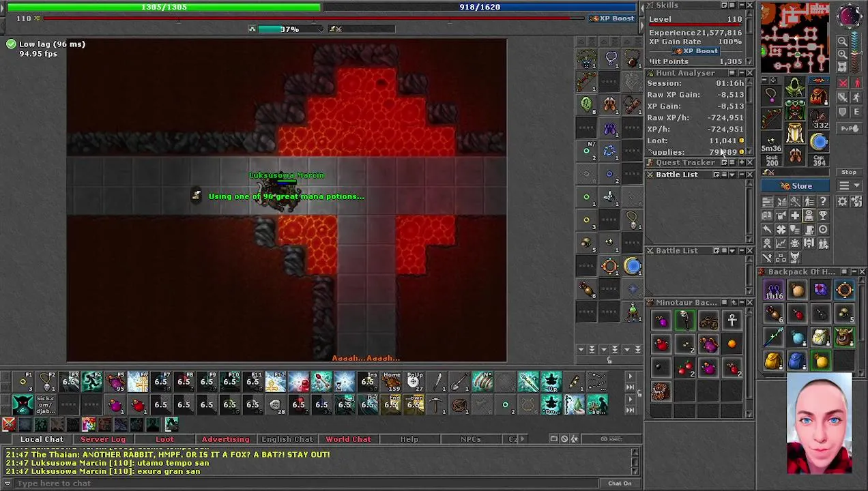Image resolution: width=868 pixels, height=491 pixels.
Task: Click the amulet equipment slot
Action: pos(771,96)
